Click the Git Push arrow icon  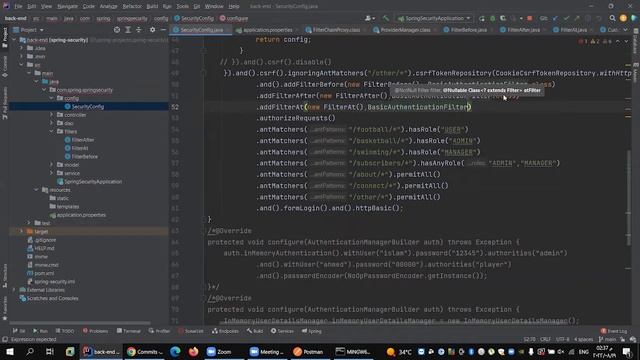577,18
